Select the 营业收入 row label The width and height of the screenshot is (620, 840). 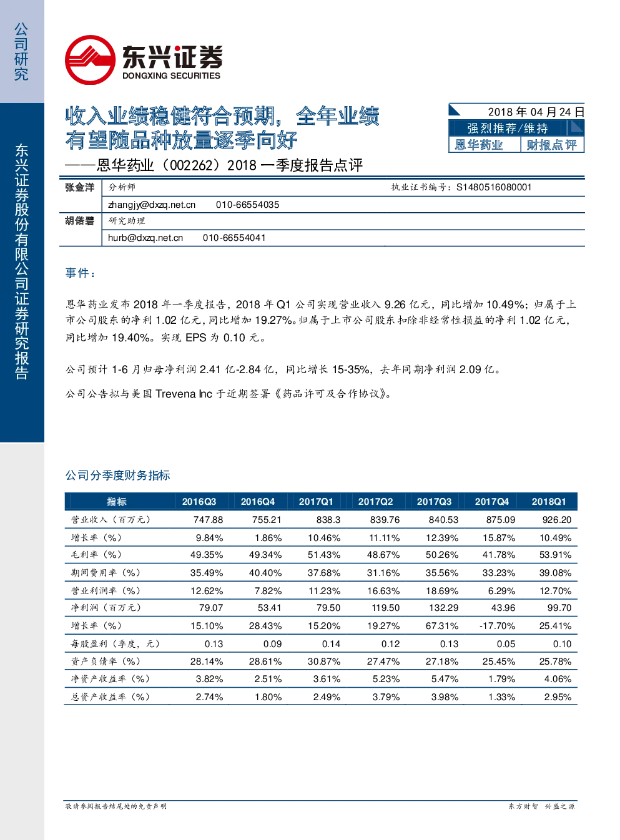(x=111, y=520)
